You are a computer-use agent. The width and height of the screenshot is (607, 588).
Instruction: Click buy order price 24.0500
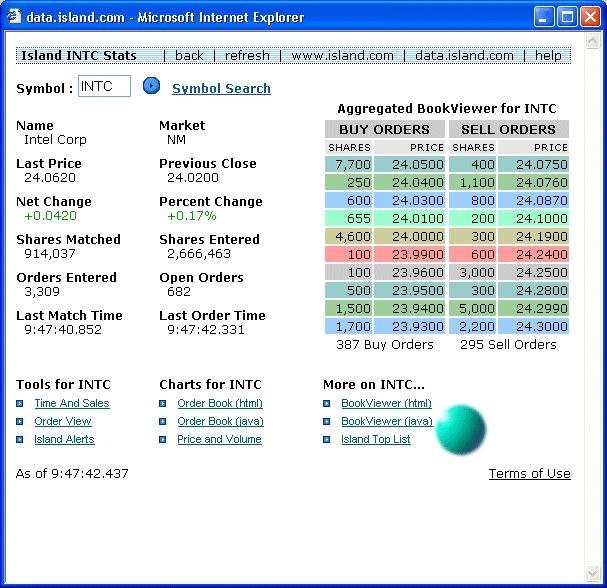point(409,165)
